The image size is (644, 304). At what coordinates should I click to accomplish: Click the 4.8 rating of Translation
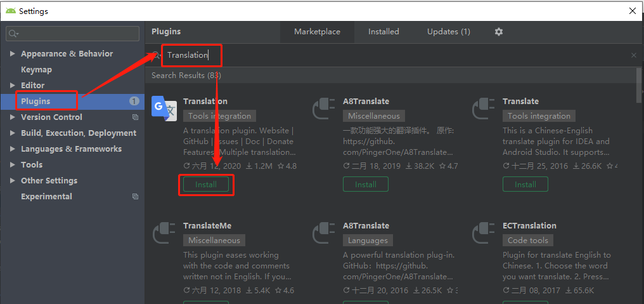point(287,166)
